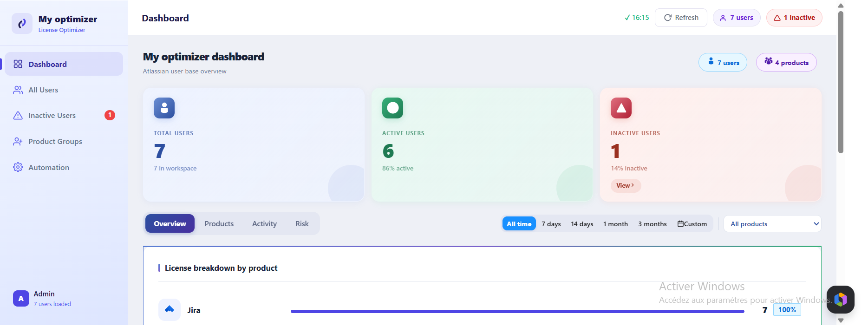This screenshot has width=868, height=327.
Task: Select the 14 days range filter
Action: pyautogui.click(x=582, y=224)
